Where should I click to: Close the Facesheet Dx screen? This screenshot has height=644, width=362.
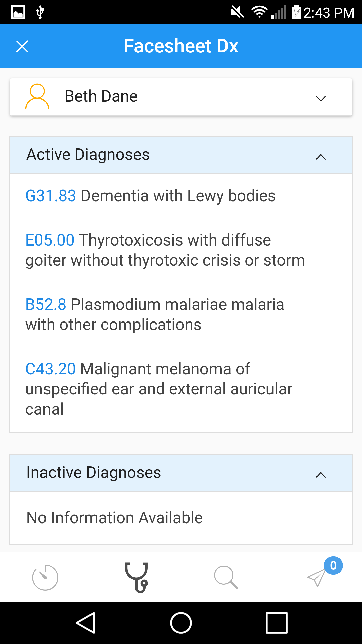pos(22,46)
